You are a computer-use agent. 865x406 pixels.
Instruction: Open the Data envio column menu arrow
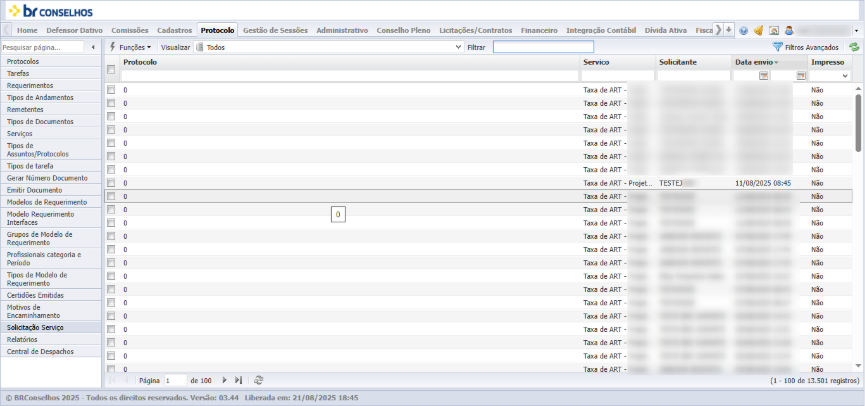(x=776, y=62)
